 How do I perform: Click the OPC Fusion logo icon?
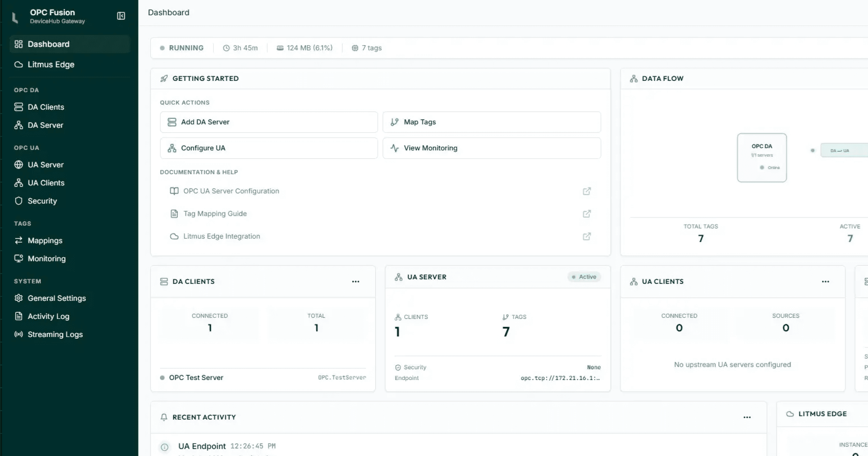tap(15, 17)
